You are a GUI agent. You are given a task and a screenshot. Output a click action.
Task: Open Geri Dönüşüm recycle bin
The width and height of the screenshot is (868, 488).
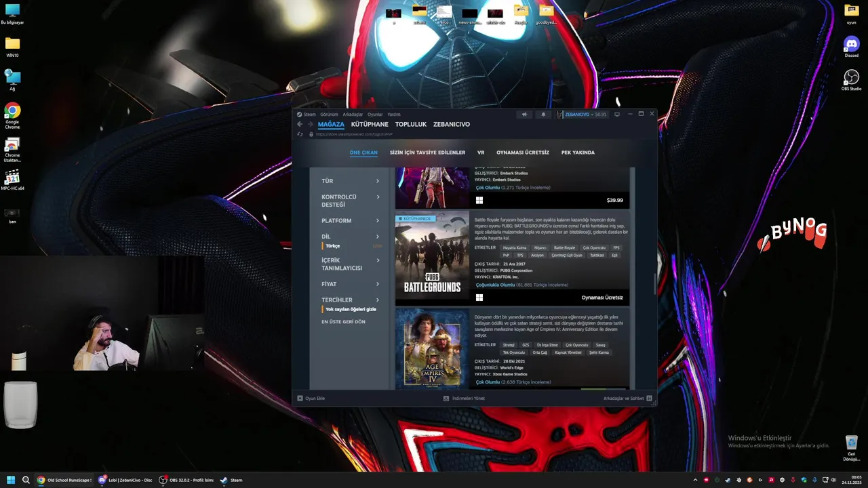852,448
